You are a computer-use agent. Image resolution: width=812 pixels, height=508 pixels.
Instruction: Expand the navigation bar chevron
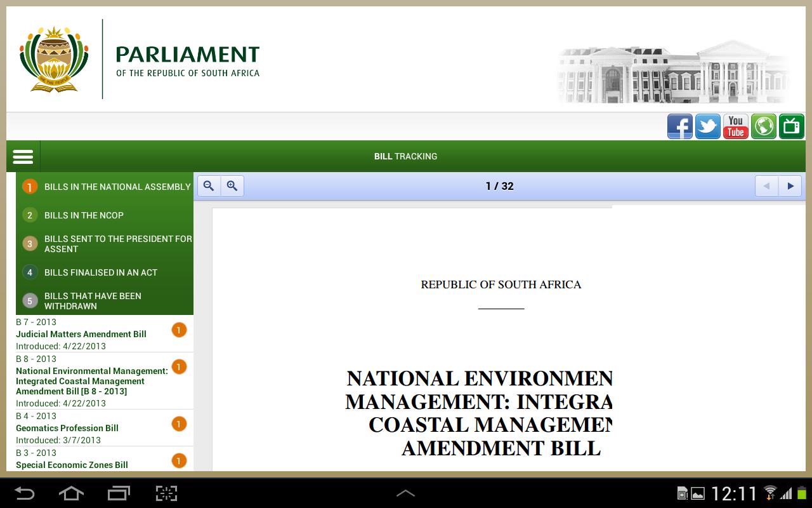pos(405,493)
